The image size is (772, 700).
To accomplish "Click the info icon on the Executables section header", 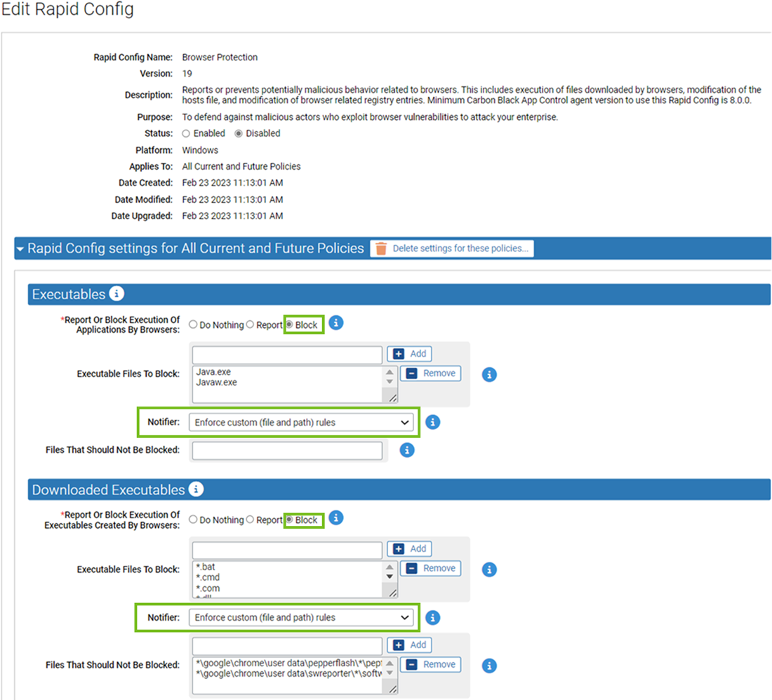I will click(x=117, y=293).
